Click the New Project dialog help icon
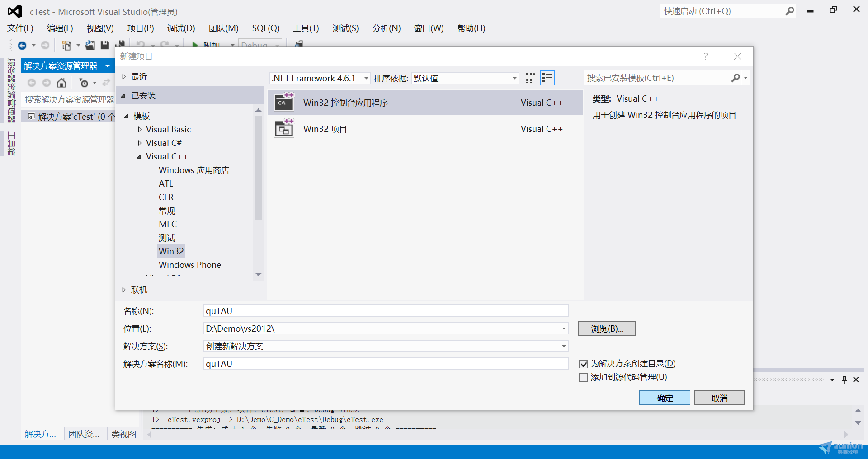 706,56
